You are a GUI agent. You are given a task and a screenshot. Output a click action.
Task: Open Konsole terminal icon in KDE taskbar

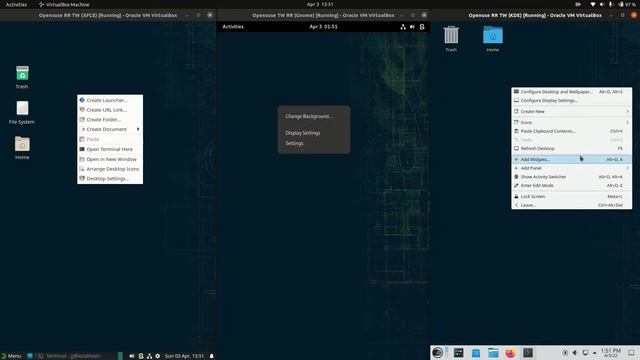pyautogui.click(x=528, y=353)
